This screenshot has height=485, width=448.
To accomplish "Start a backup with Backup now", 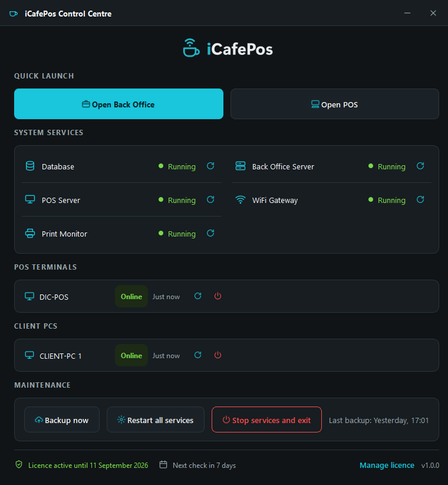I will pyautogui.click(x=62, y=420).
